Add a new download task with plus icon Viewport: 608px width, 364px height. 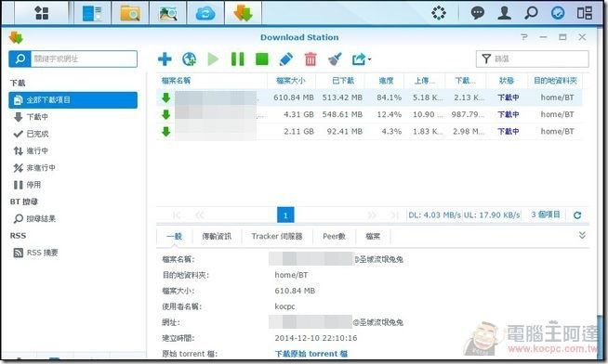tap(165, 58)
